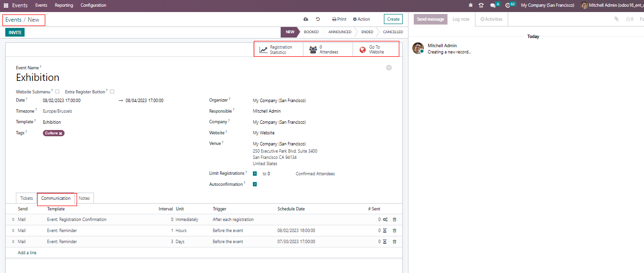Uncheck the Autoconfirmation checkbox

pos(255,184)
